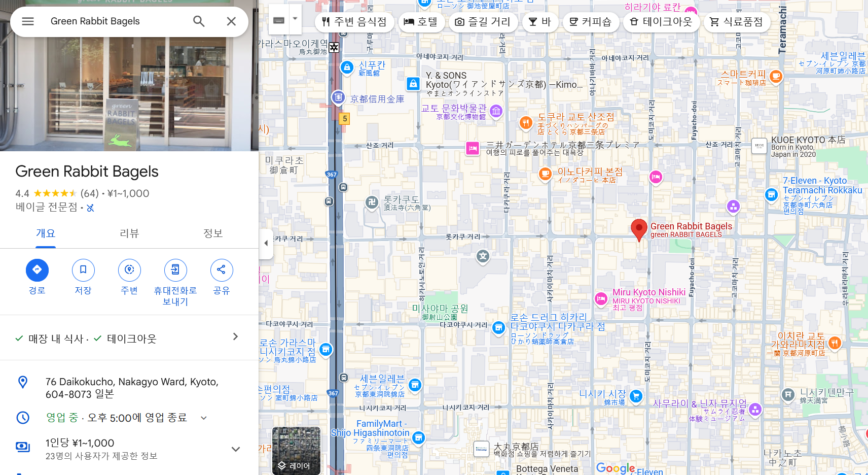Click the 저장 bookmark icon

pos(83,270)
